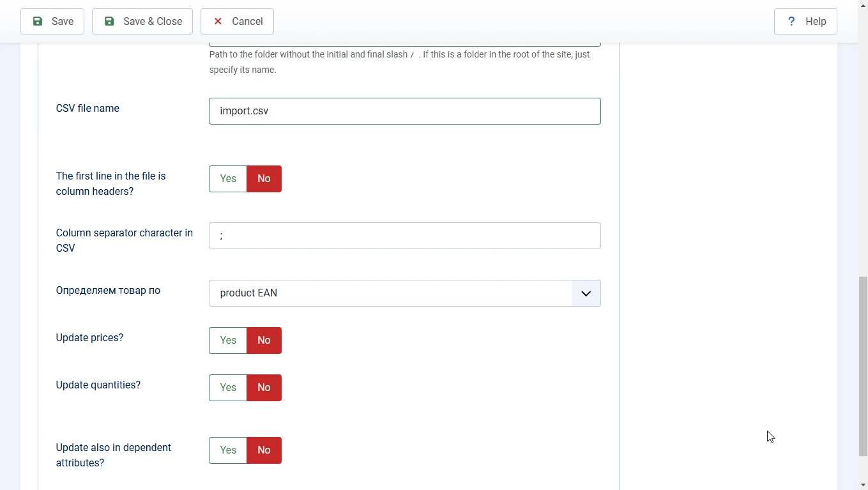
Task: Focus the column separator character field
Action: pos(404,236)
